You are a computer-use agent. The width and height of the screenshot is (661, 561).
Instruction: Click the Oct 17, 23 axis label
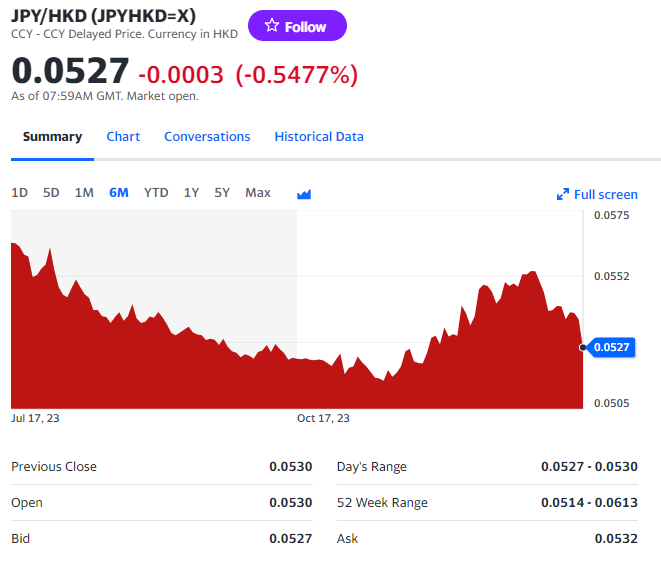[x=323, y=418]
